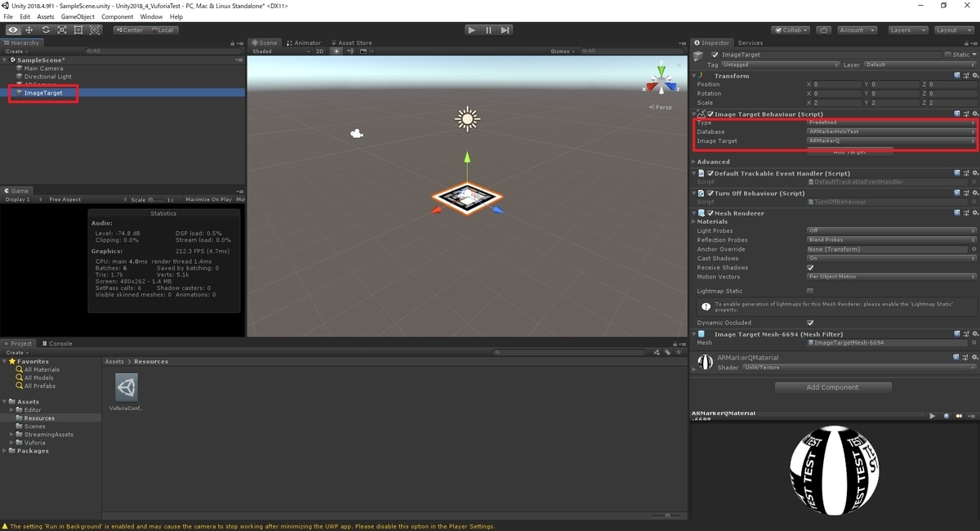The width and height of the screenshot is (980, 531).
Task: Select All Materials in Favorites
Action: (36, 369)
